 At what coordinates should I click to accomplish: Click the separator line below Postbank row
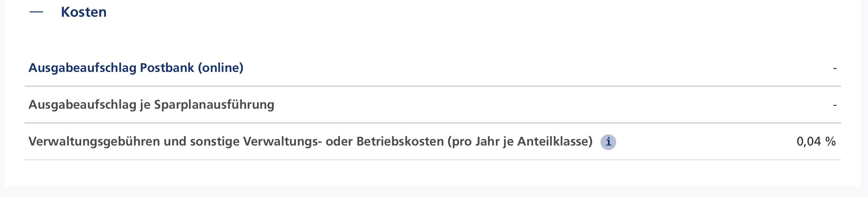tap(432, 86)
